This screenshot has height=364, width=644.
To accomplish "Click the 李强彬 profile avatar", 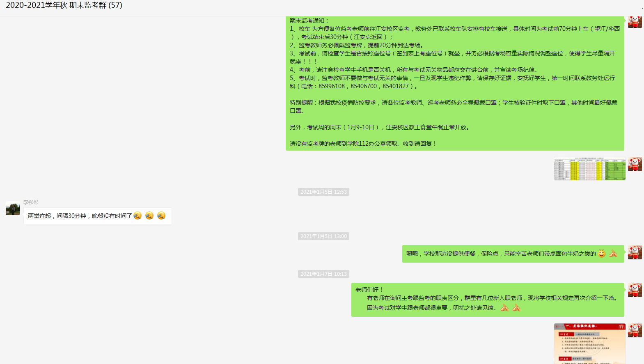I will 13,208.
